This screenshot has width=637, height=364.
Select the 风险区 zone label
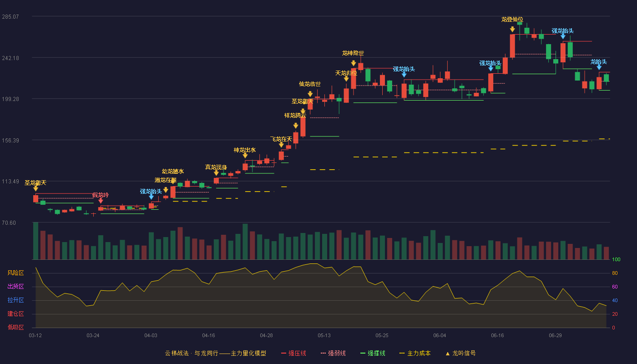click(15, 273)
